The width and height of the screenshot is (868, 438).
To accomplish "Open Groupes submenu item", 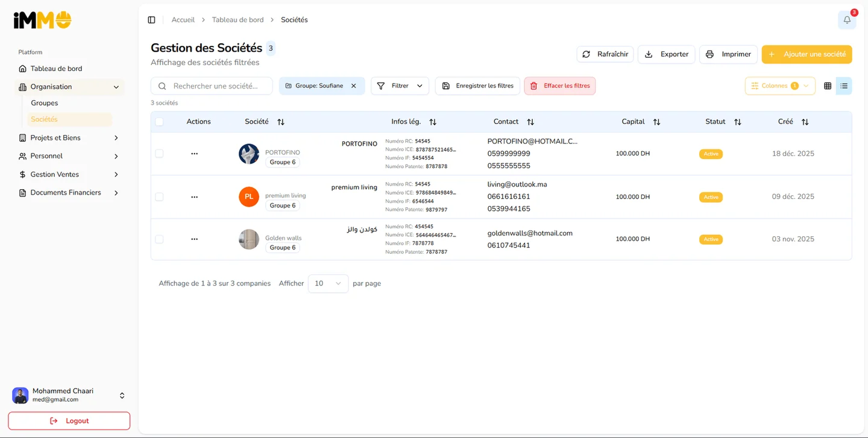I will tap(45, 103).
